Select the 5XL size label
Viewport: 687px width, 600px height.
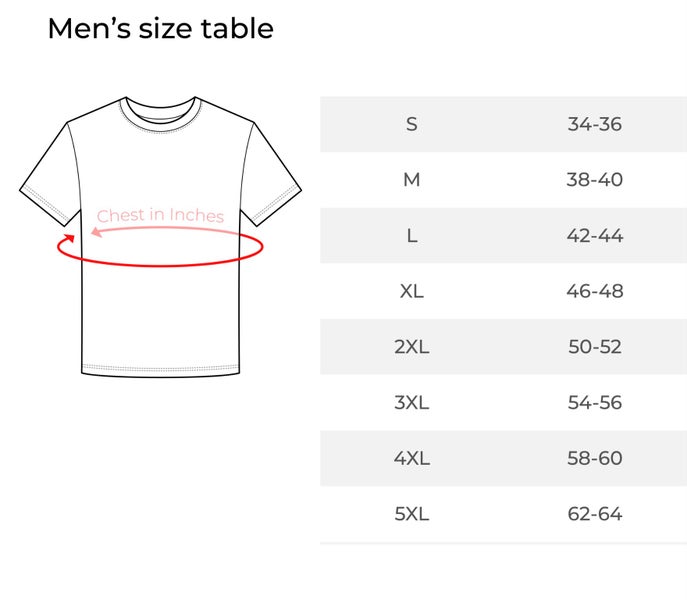[x=412, y=514]
